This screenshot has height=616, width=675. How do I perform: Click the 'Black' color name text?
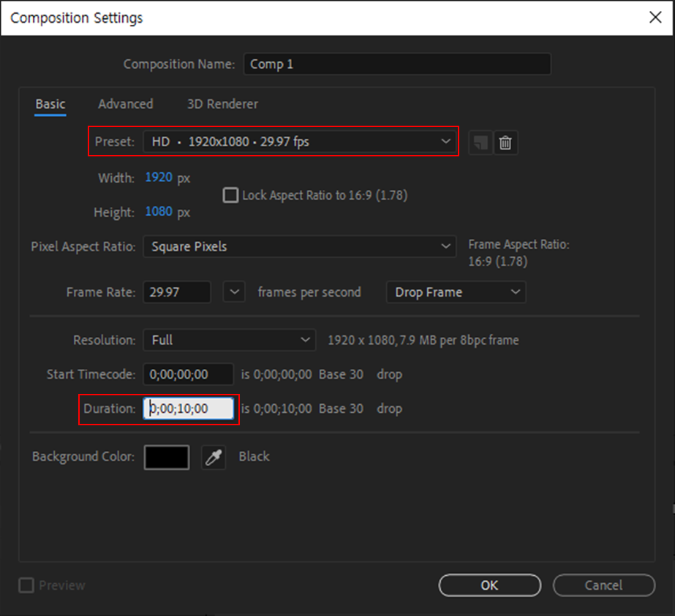(x=254, y=457)
